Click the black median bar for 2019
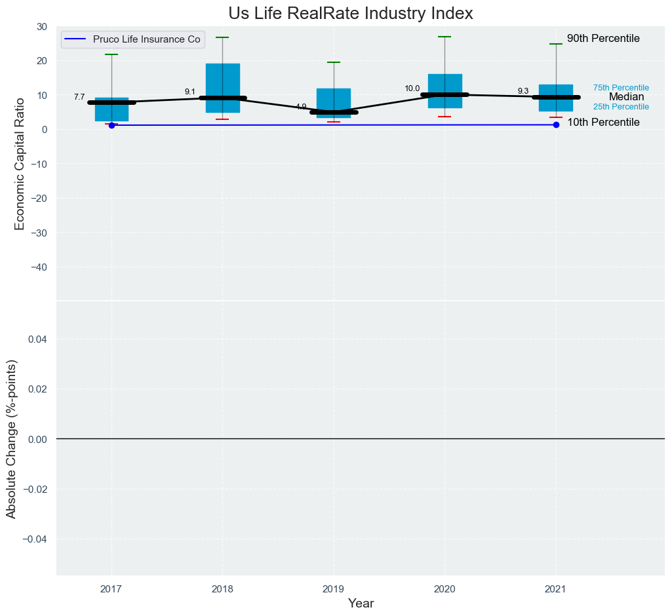Screen dimensions: 672x616 point(334,112)
